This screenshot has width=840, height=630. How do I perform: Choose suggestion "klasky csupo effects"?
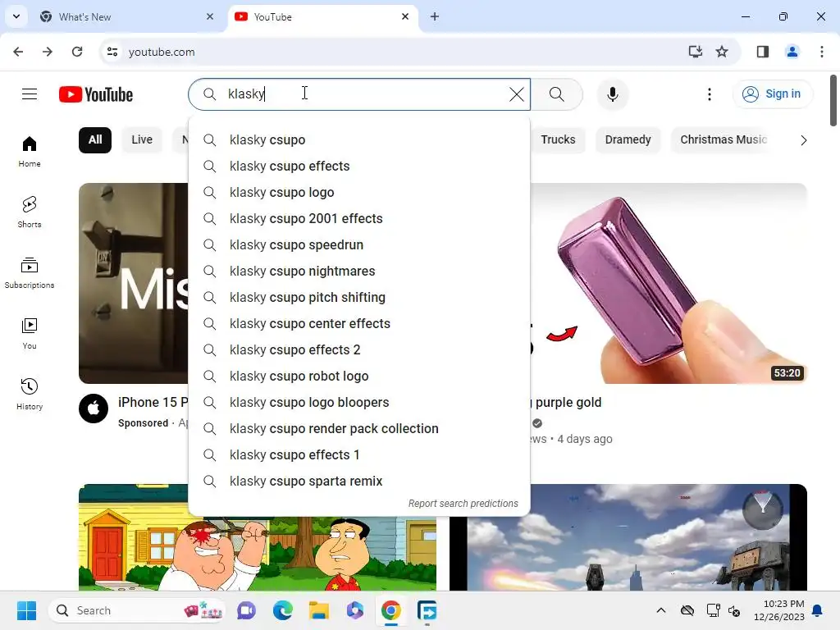pyautogui.click(x=359, y=166)
